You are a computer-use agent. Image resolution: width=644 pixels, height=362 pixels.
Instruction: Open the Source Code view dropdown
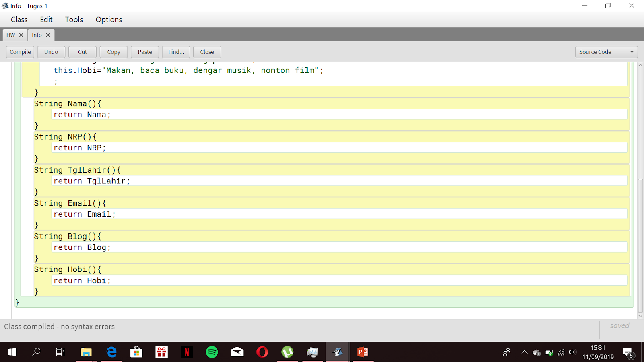click(x=606, y=51)
